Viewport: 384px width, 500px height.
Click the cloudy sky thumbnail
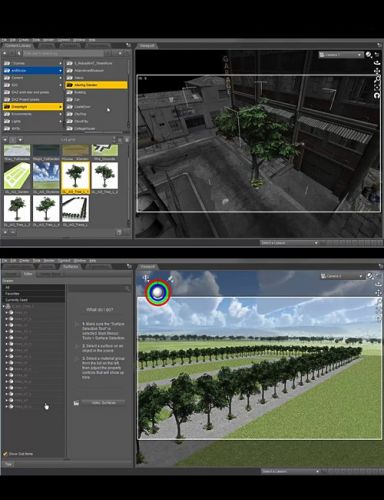coord(46,176)
